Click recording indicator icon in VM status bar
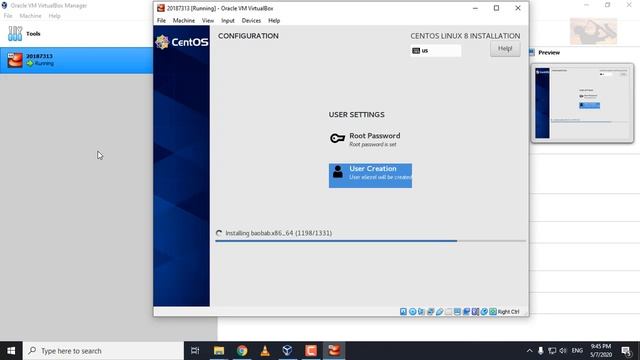Viewport: 640px width, 360px height. (x=466, y=311)
